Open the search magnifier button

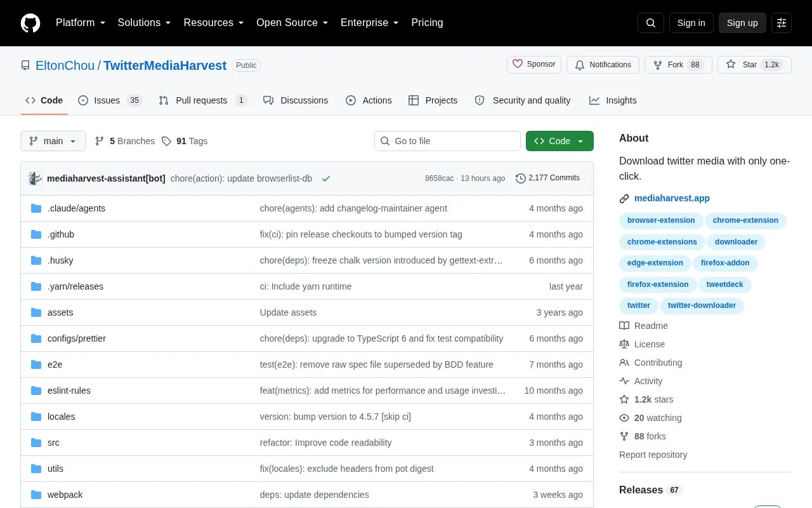pos(651,23)
